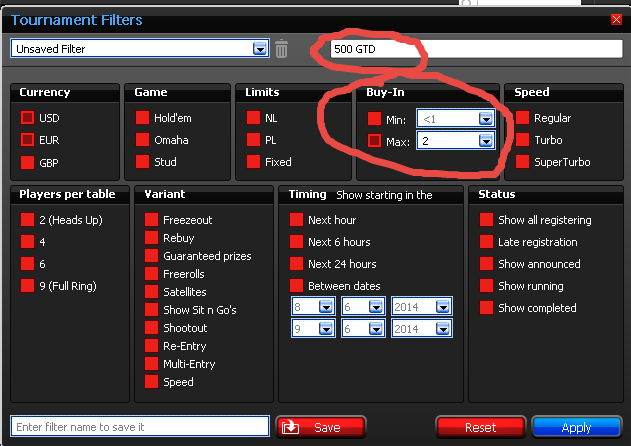Toggle the USD currency checkbox
Screen dimensions: 631x446
(x=27, y=118)
